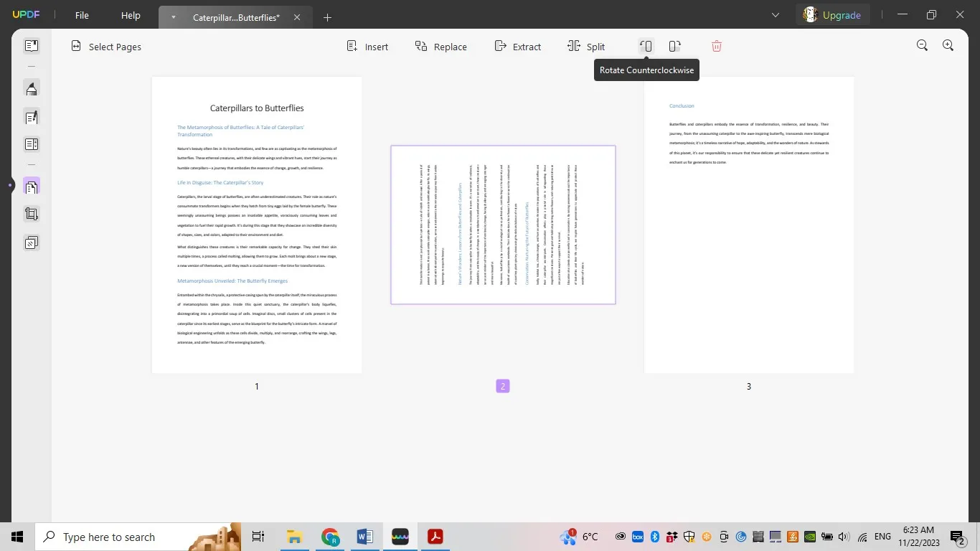Open the Page Tools sidebar icon with lines

click(x=32, y=144)
